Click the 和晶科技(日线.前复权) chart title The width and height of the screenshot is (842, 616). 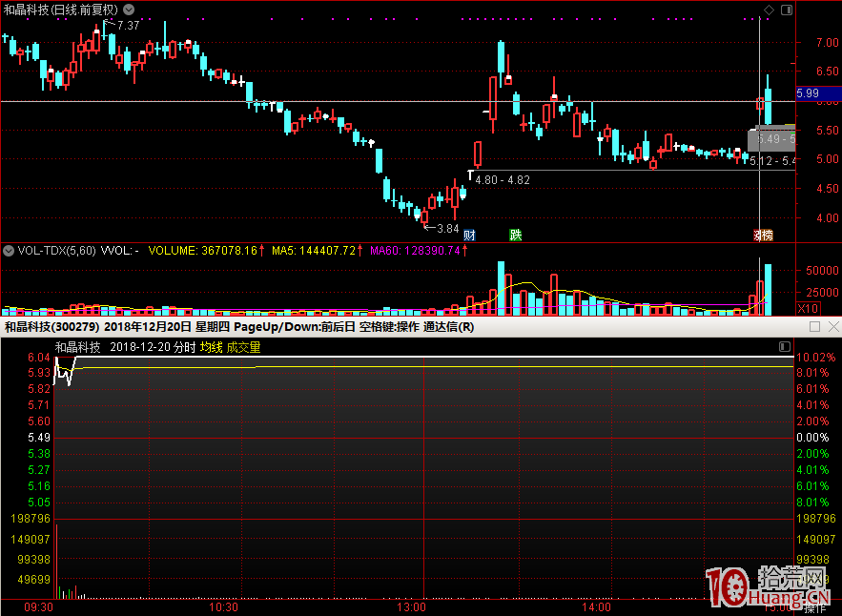click(61, 10)
